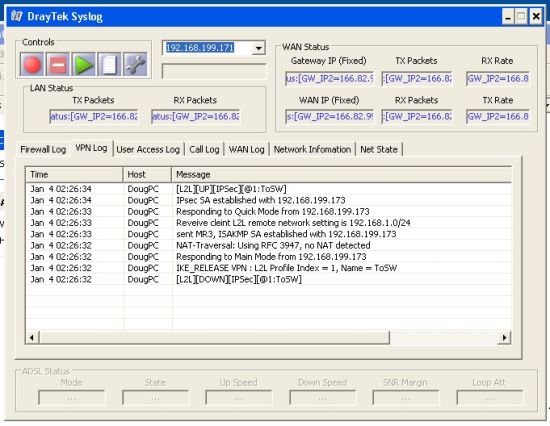Switch to the Firewall Log tab
Image resolution: width=550 pixels, height=426 pixels.
pyautogui.click(x=43, y=149)
